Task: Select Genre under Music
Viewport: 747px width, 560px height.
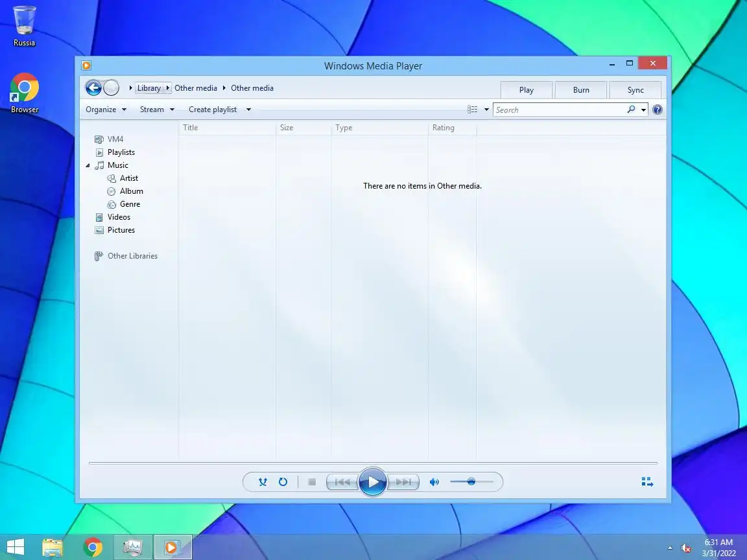Action: [130, 204]
